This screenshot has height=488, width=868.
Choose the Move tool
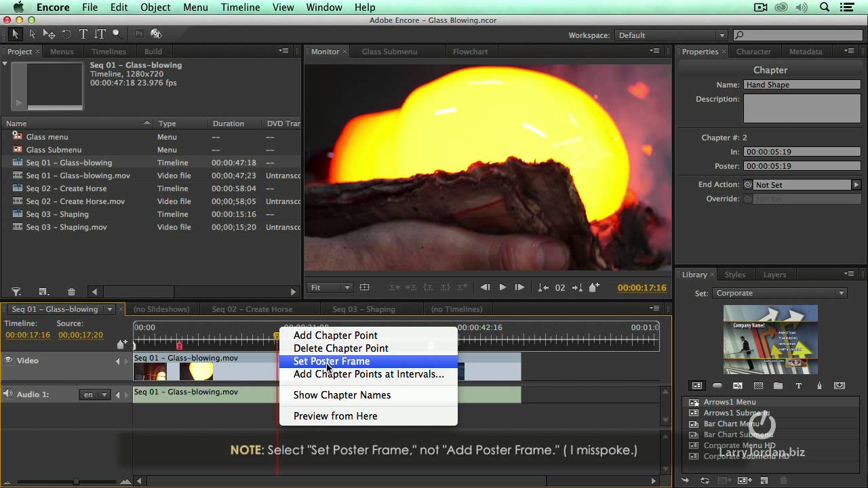pyautogui.click(x=49, y=34)
